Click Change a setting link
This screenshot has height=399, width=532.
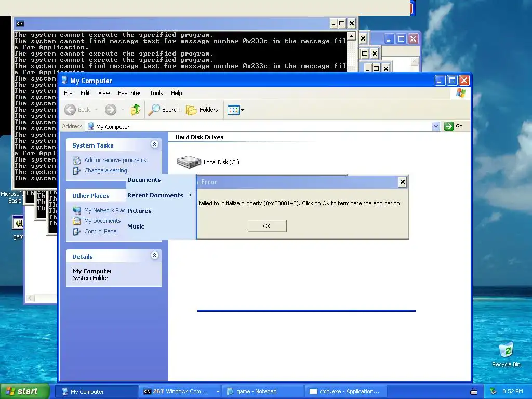click(105, 170)
